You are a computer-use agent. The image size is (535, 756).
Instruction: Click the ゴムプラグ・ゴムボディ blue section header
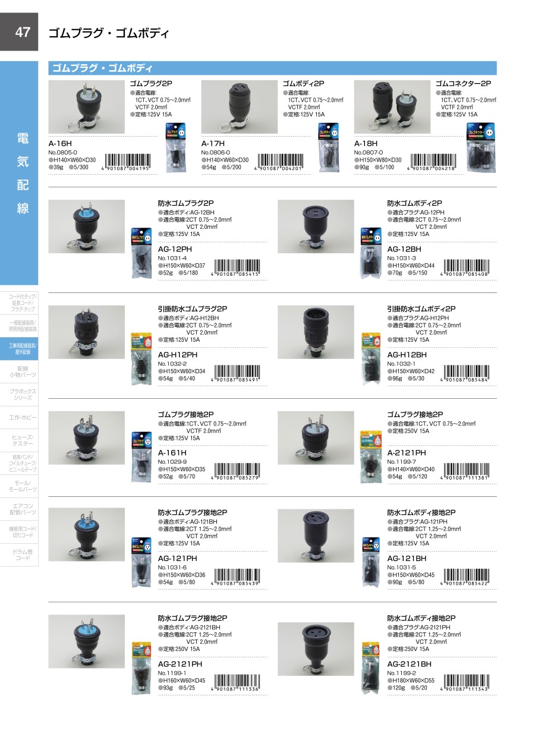(x=272, y=68)
